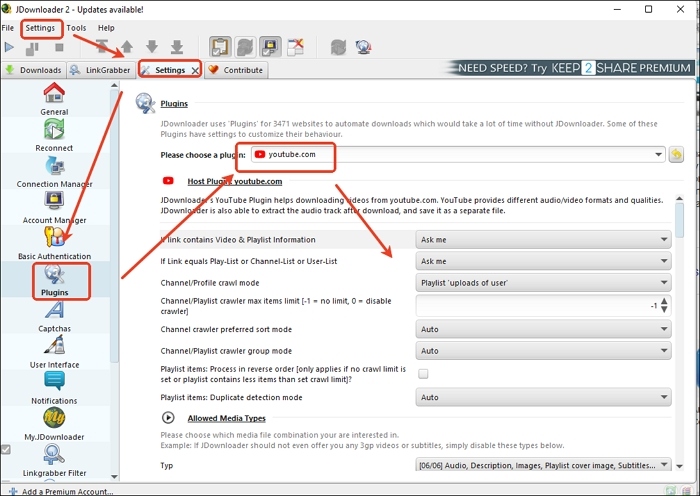Click the Allowed Media Types play icon
This screenshot has width=700, height=496.
tap(168, 418)
